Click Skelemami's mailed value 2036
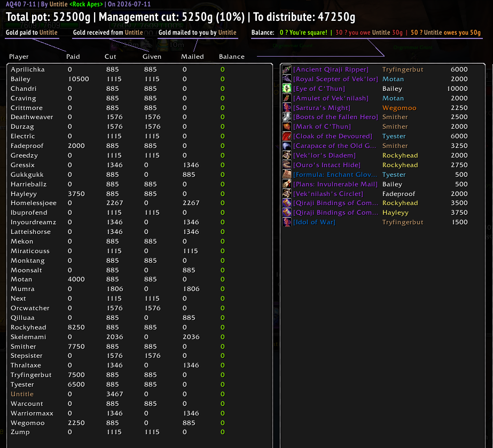 pos(191,337)
